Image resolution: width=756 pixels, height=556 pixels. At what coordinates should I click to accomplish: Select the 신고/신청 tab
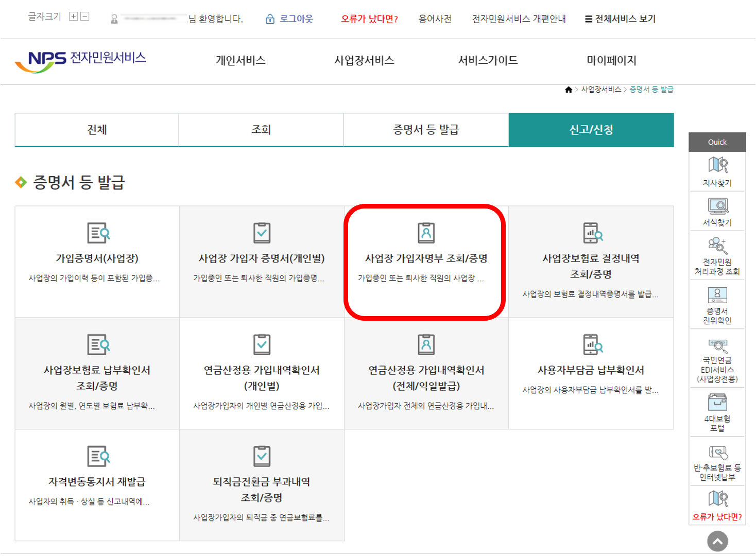591,130
